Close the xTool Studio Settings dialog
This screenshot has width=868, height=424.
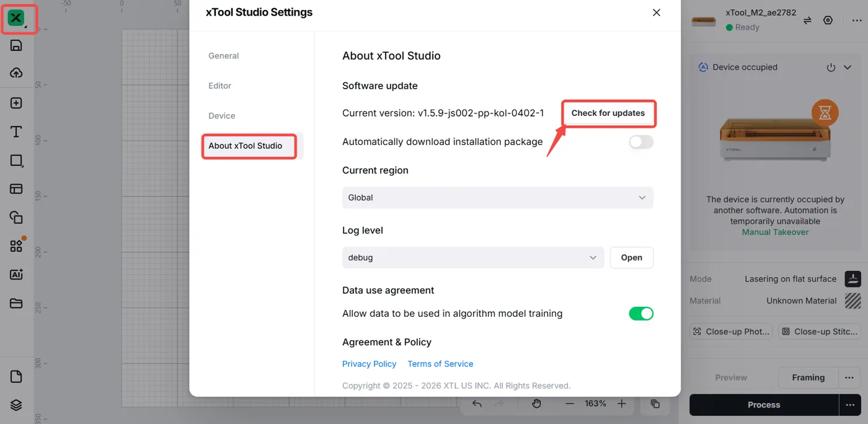click(657, 12)
